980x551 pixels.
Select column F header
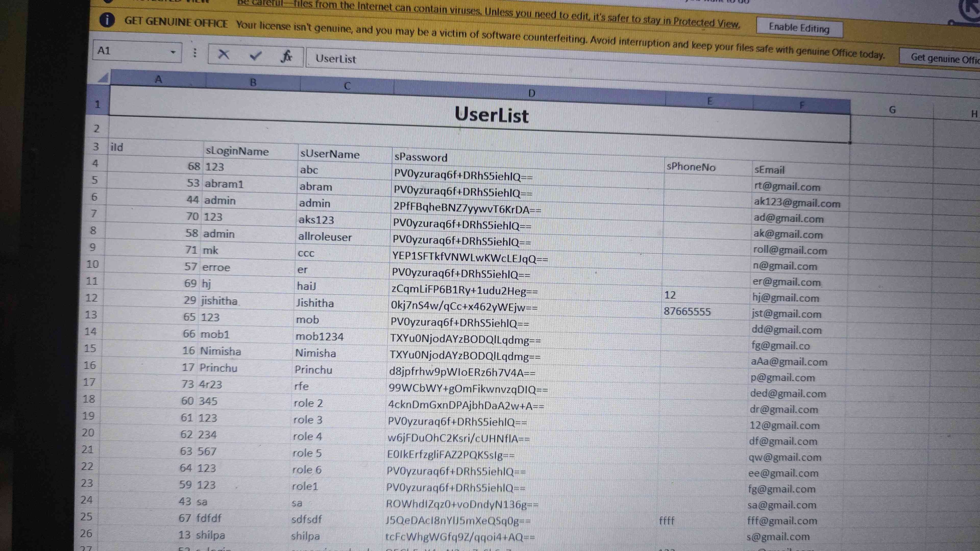click(x=801, y=105)
